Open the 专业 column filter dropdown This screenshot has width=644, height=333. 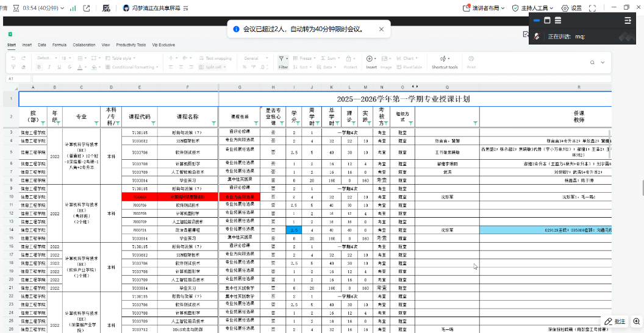click(x=96, y=123)
